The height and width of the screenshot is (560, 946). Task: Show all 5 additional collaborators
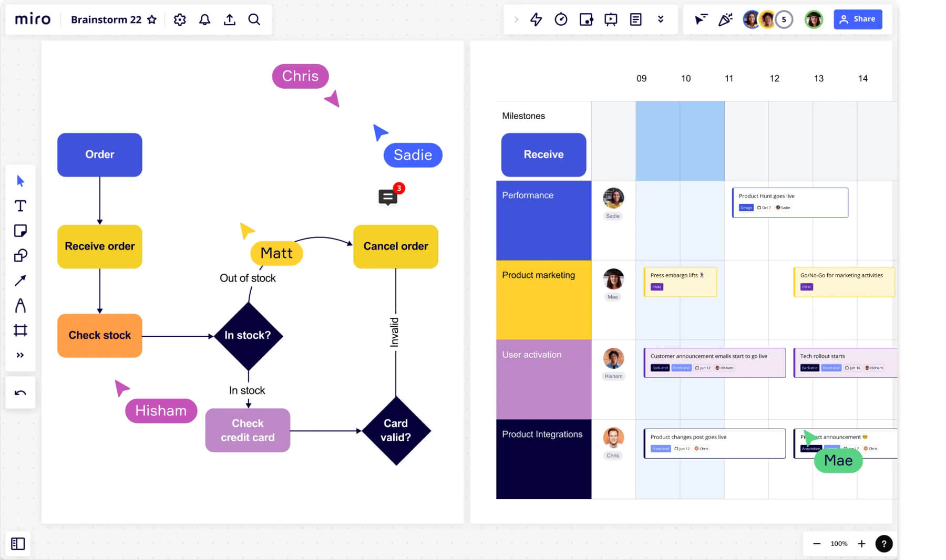click(784, 19)
